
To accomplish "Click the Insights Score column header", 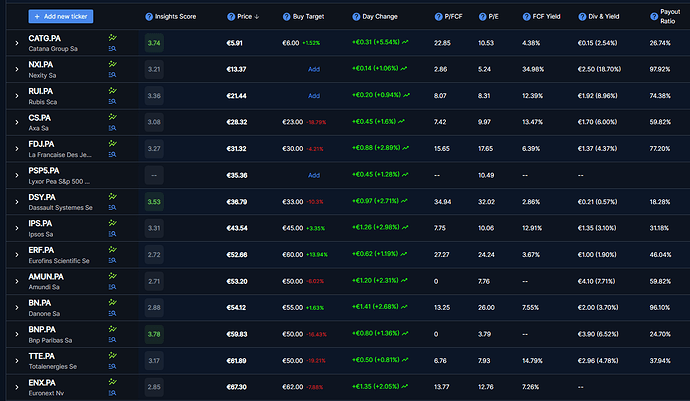I will (x=176, y=17).
